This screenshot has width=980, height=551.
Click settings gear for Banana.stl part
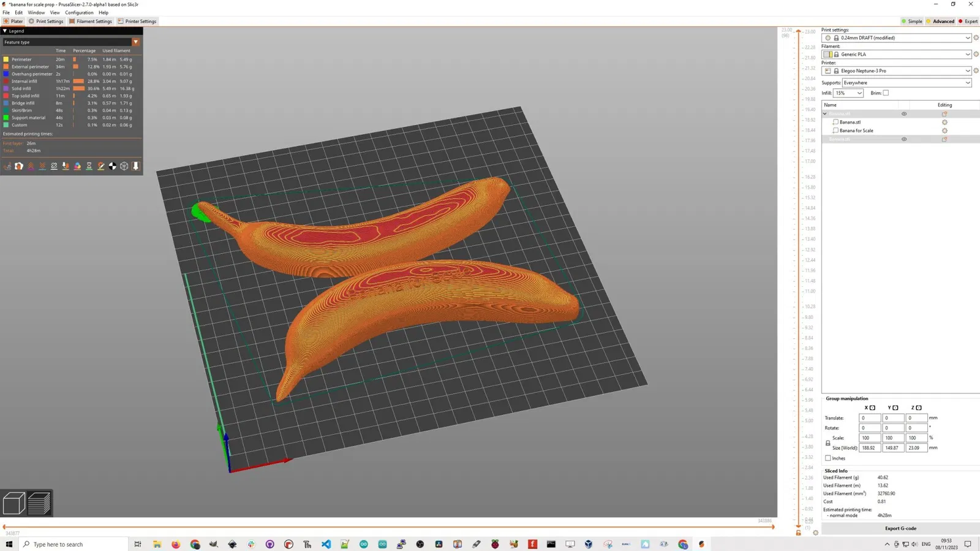[944, 123]
